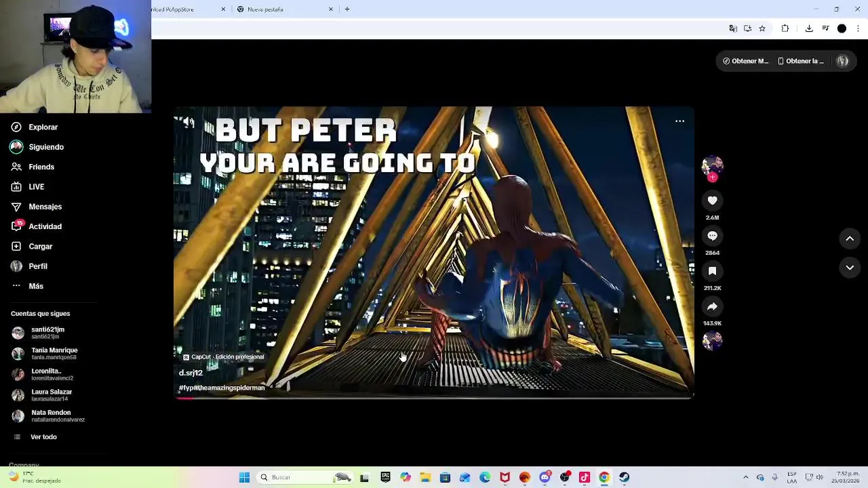Image resolution: width=868 pixels, height=488 pixels.
Task: Open Discord in taskbar
Action: (545, 477)
